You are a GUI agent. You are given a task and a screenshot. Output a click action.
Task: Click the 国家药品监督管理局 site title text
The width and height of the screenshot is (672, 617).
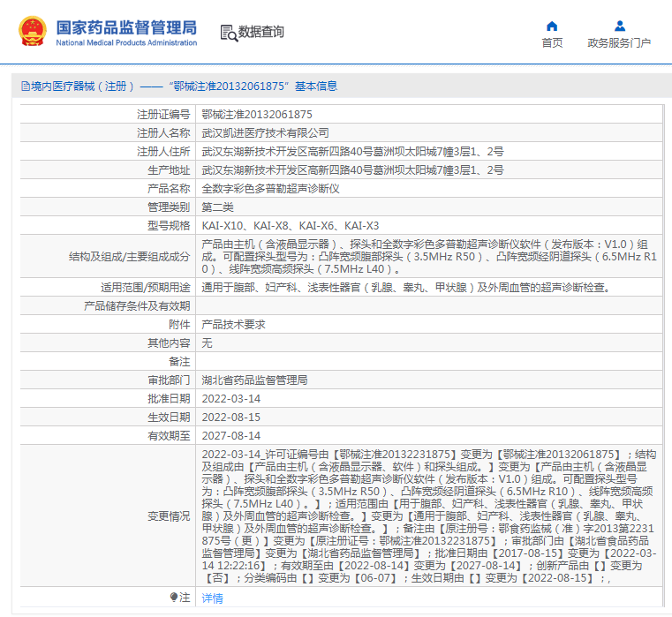click(x=126, y=27)
